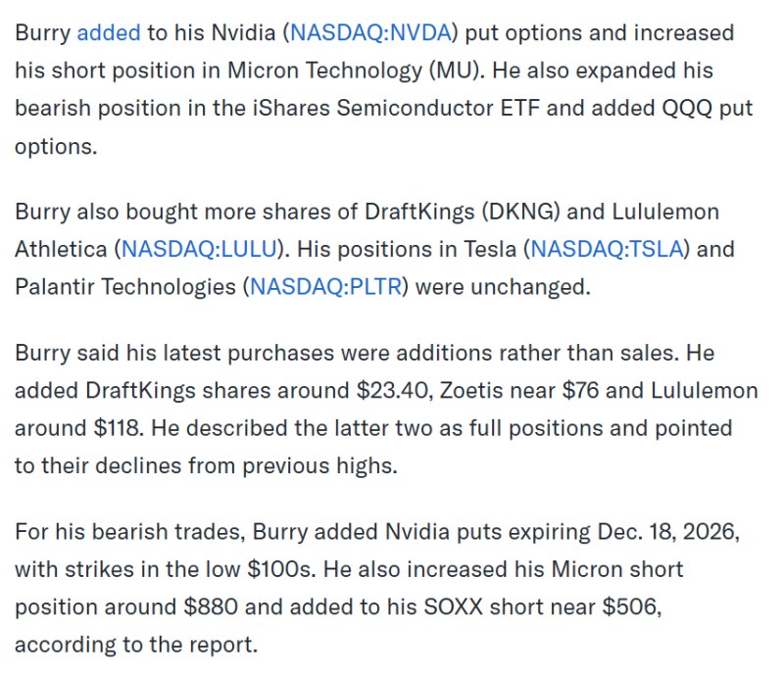784x676 pixels.
Task: Open the NASDAQ:NVDA ticker link
Action: 370,33
